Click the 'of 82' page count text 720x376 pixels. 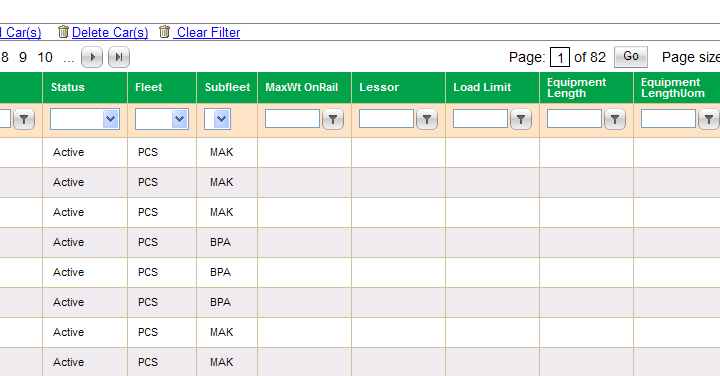coord(590,57)
